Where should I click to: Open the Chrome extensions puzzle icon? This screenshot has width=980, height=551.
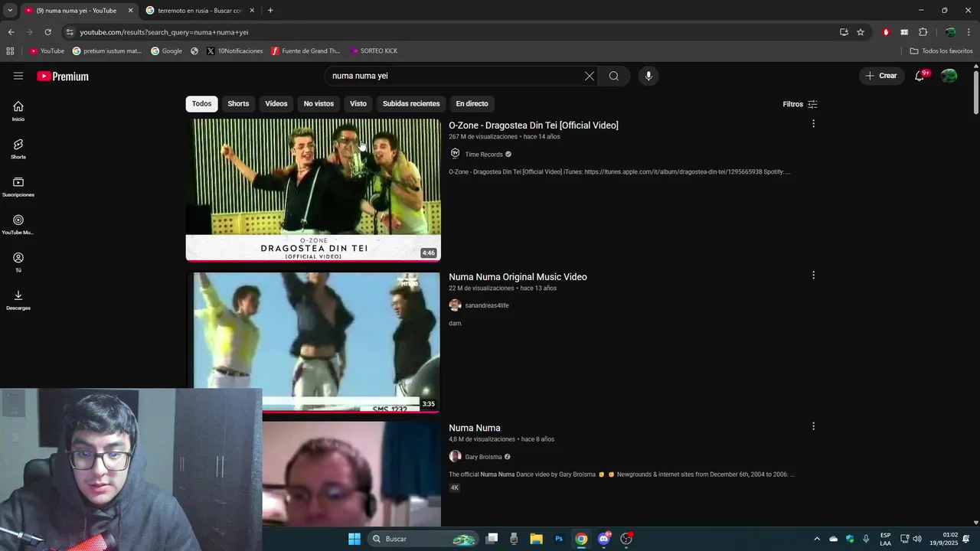click(923, 32)
